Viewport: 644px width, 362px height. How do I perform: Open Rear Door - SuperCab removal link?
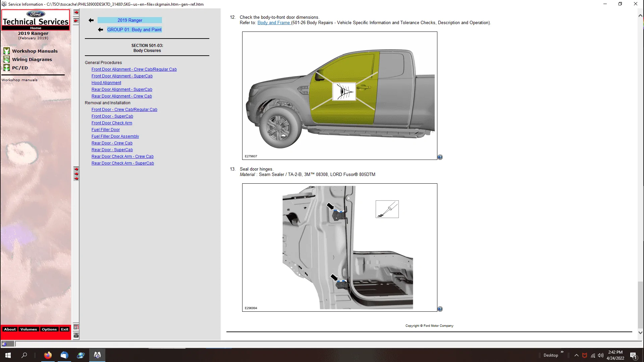pyautogui.click(x=112, y=150)
